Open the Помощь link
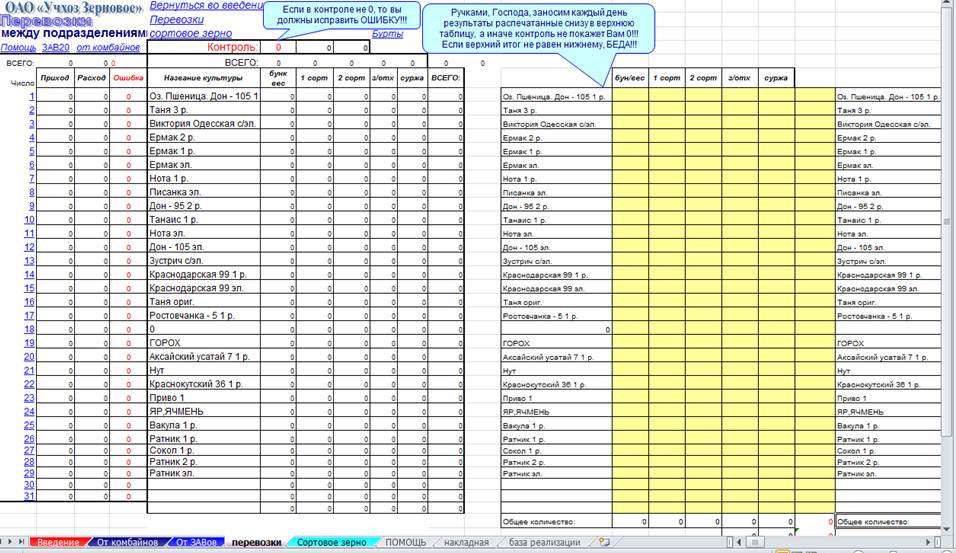The height and width of the screenshot is (553, 956). tap(18, 47)
